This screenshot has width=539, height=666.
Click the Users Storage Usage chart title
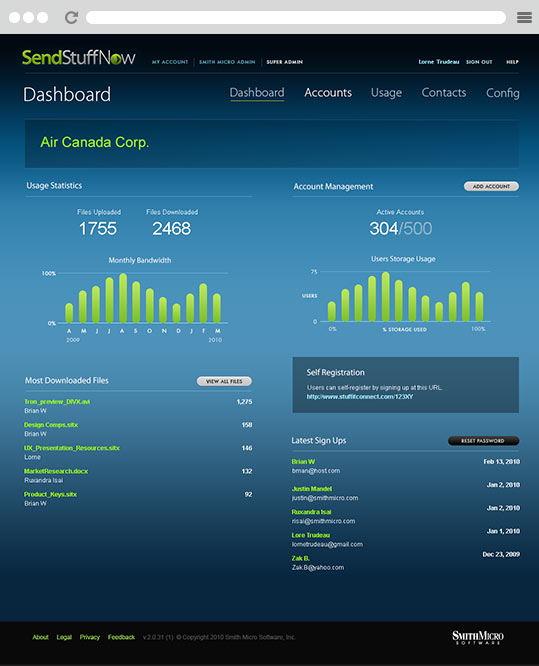pyautogui.click(x=403, y=259)
